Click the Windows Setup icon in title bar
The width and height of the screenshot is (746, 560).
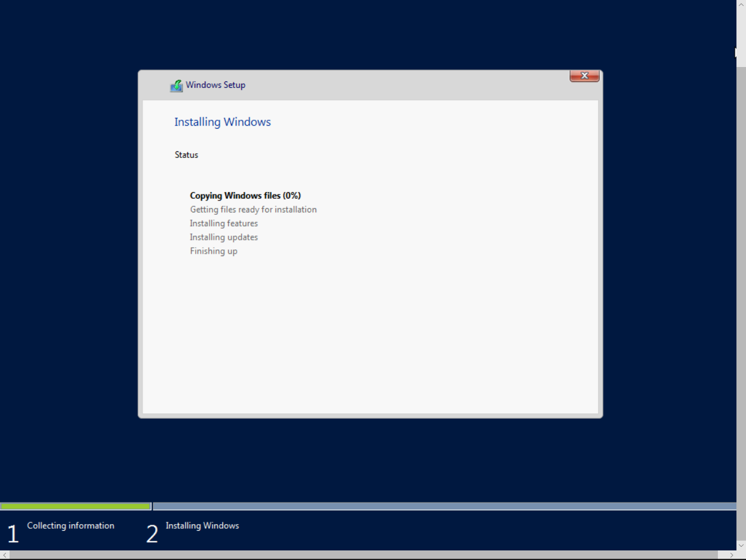coord(176,86)
